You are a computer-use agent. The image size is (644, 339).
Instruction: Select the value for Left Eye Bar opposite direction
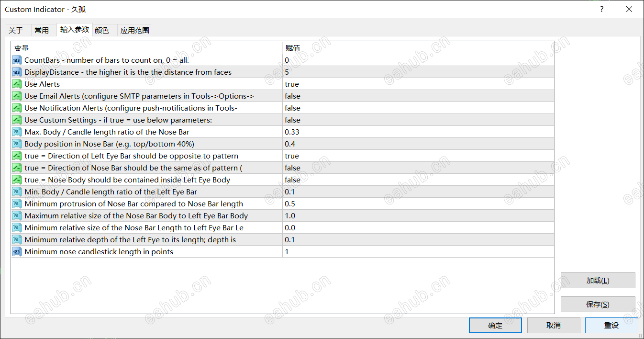click(292, 156)
